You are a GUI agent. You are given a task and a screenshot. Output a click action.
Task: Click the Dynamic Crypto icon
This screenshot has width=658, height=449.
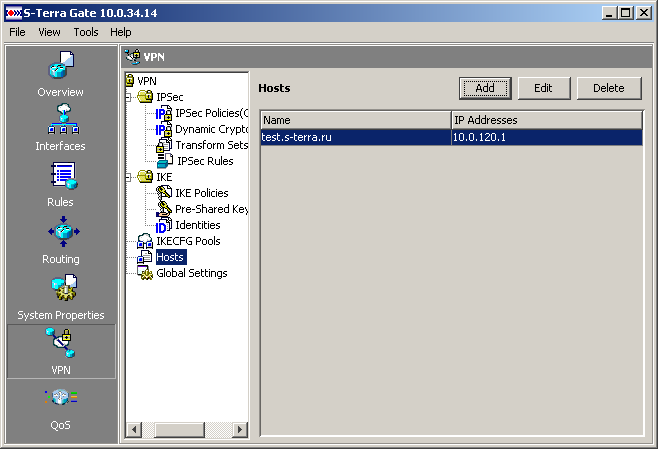164,129
